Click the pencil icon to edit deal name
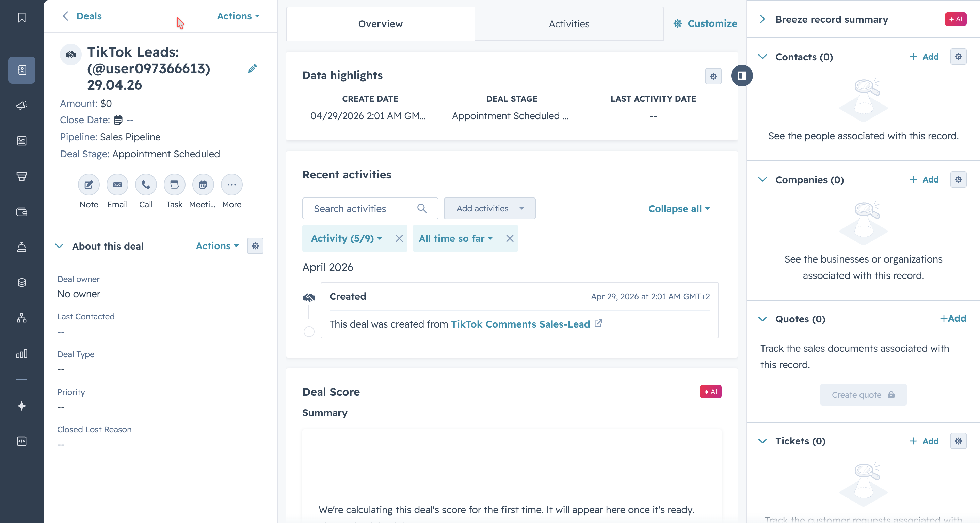The width and height of the screenshot is (980, 523). pos(253,68)
